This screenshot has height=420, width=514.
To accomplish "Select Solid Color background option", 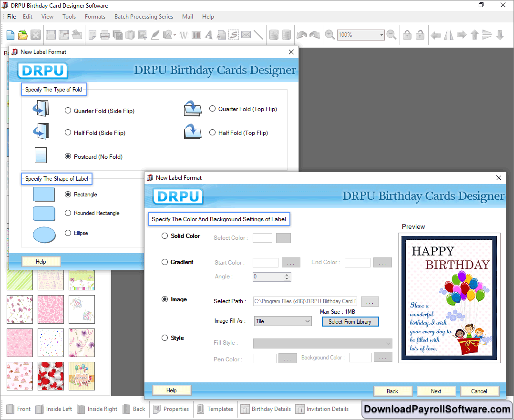I will [164, 236].
